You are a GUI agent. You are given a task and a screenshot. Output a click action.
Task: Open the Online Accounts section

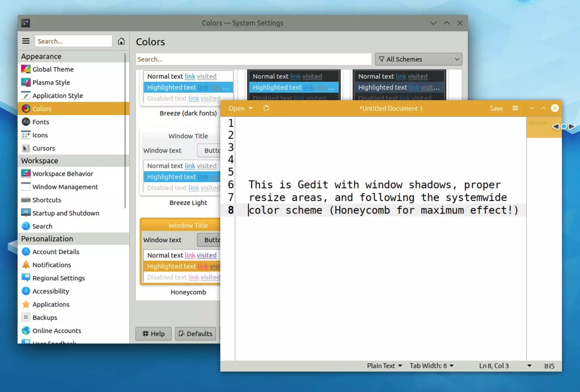57,331
